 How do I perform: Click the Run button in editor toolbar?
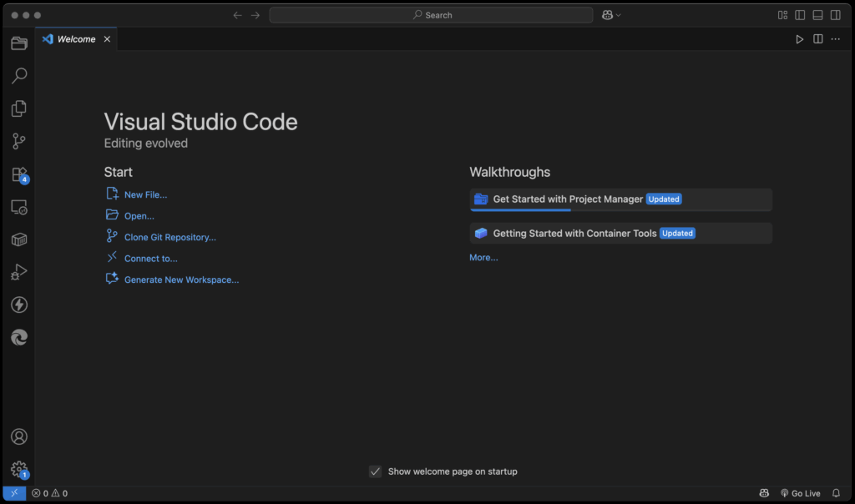(x=799, y=39)
